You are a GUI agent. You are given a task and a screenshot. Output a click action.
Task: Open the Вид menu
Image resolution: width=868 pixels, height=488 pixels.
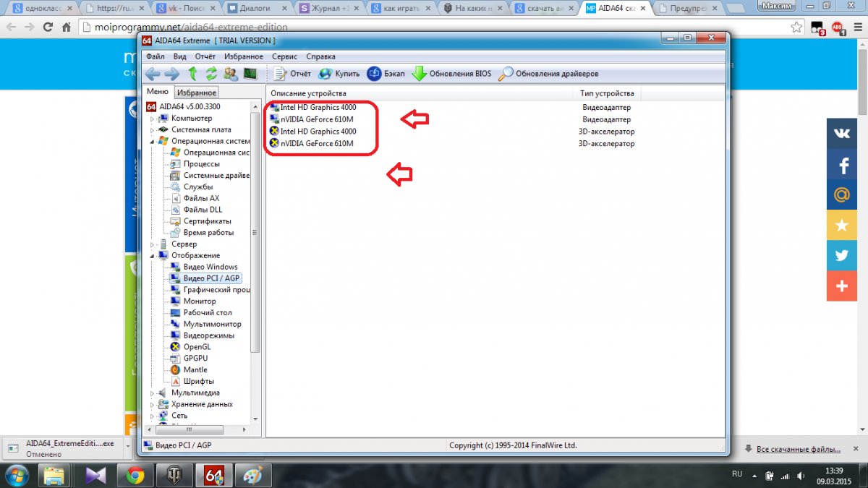(180, 56)
